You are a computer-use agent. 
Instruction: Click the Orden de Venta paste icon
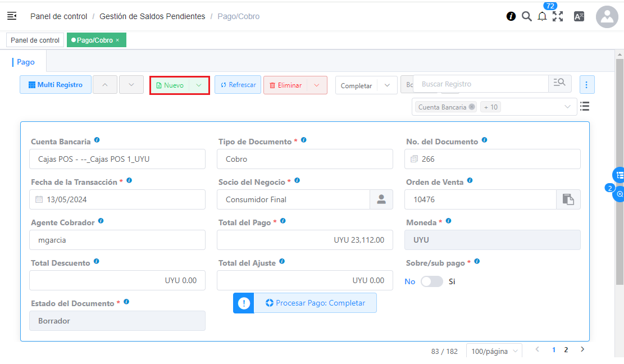[x=568, y=199]
